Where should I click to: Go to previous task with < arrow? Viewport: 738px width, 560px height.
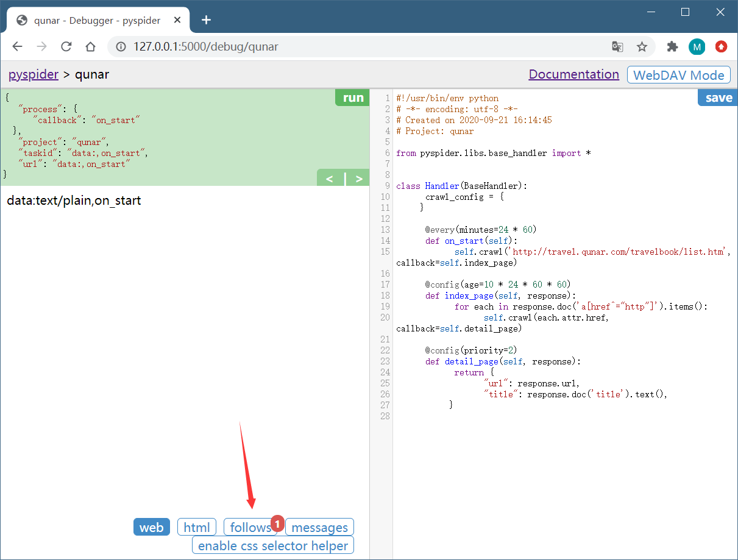click(x=330, y=179)
